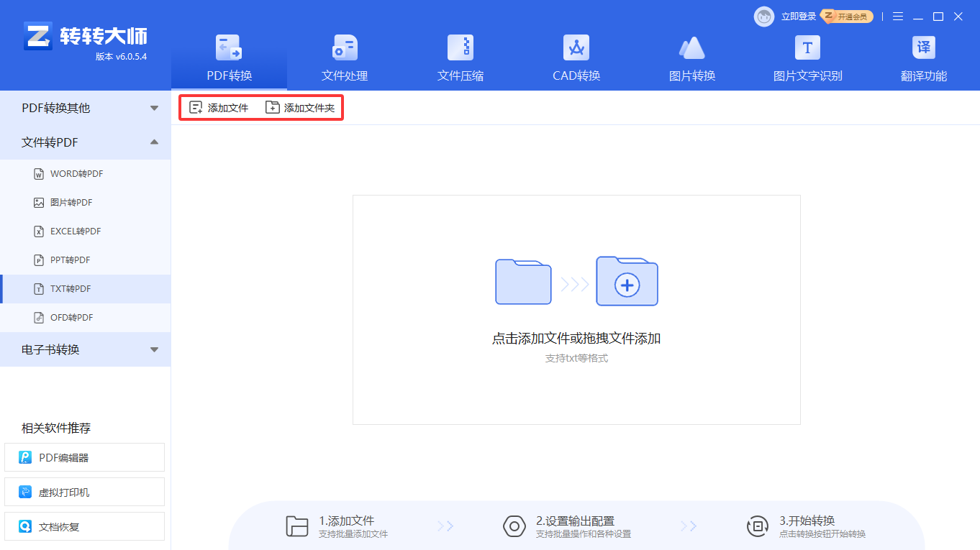Image resolution: width=980 pixels, height=550 pixels.
Task: Click the folder plus icon in drop area
Action: click(x=627, y=281)
